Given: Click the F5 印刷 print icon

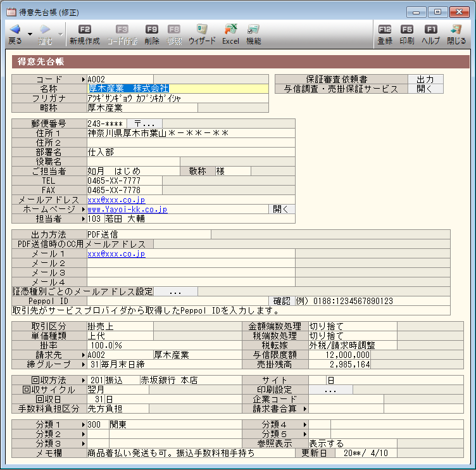Looking at the screenshot, I should (407, 29).
